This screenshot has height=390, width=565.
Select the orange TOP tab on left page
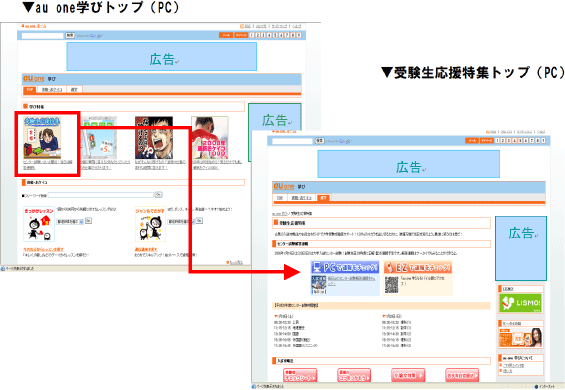point(29,89)
